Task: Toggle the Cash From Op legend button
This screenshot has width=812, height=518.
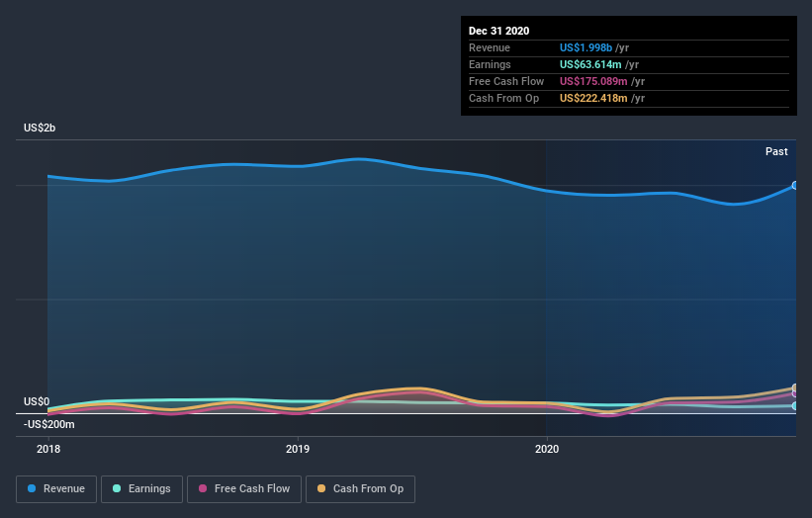Action: (x=360, y=489)
